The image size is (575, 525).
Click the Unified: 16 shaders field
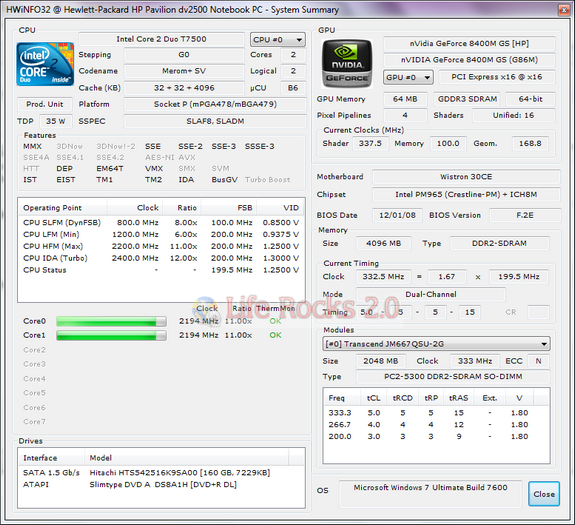click(513, 115)
